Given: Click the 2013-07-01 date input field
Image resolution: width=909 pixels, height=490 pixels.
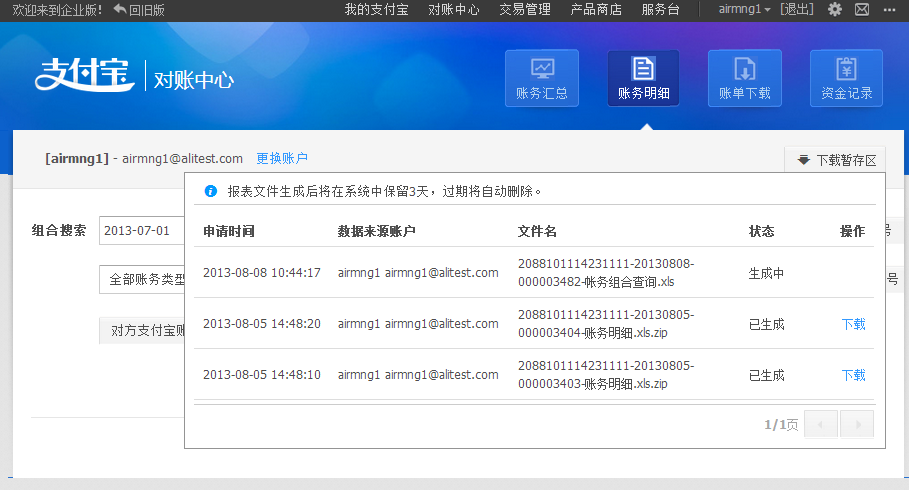Looking at the screenshot, I should (141, 230).
